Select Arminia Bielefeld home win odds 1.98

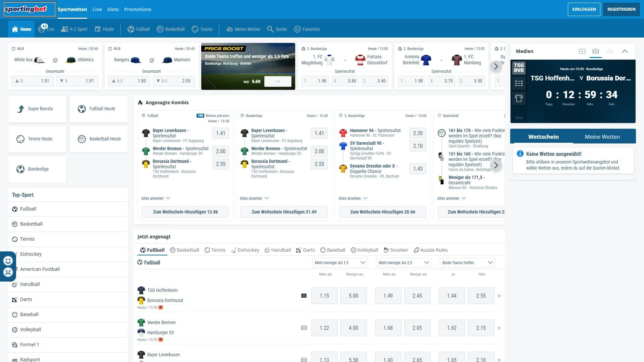click(x=412, y=81)
